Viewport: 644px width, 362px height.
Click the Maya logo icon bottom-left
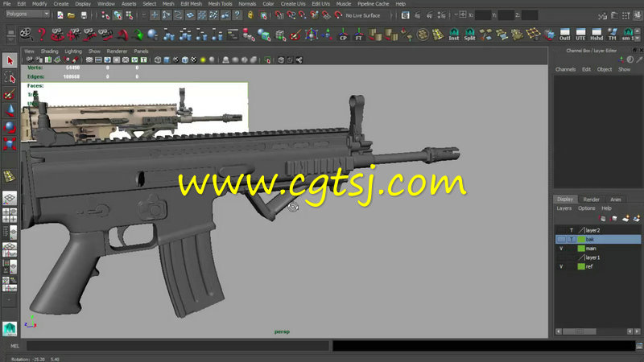tap(10, 329)
